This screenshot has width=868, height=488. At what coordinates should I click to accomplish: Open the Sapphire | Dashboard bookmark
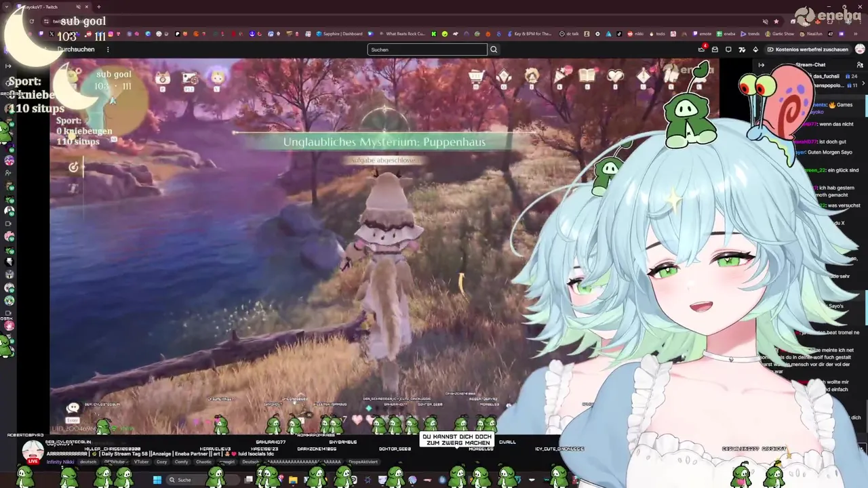[339, 34]
